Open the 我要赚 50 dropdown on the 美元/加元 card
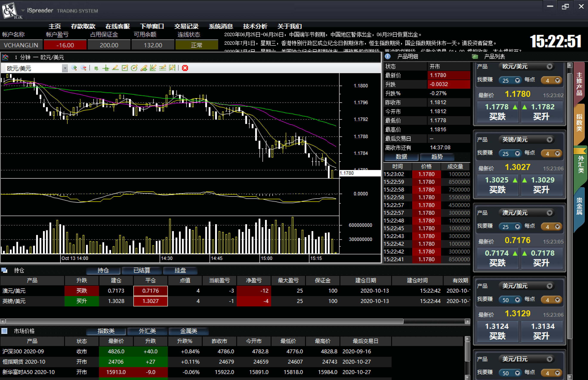The height and width of the screenshot is (380, 588). (510, 300)
